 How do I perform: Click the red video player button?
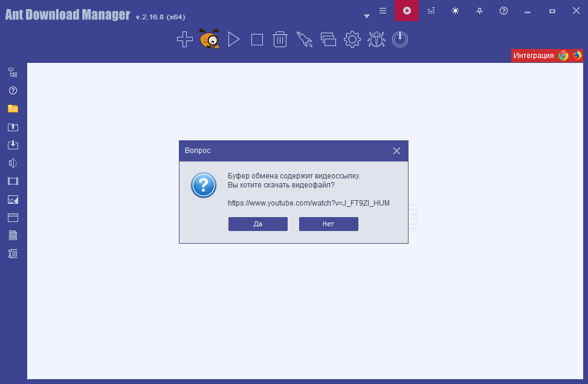(407, 11)
